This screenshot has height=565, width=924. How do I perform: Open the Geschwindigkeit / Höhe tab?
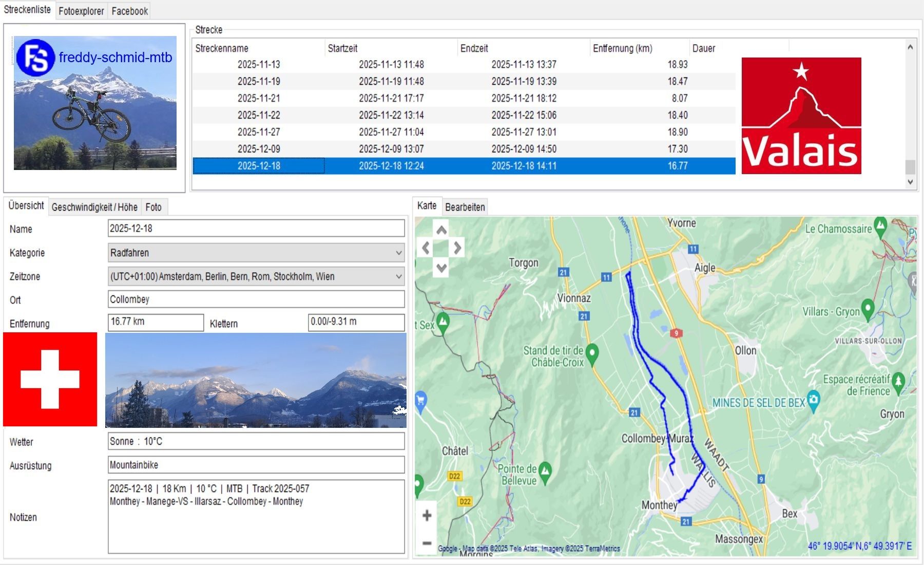point(94,207)
